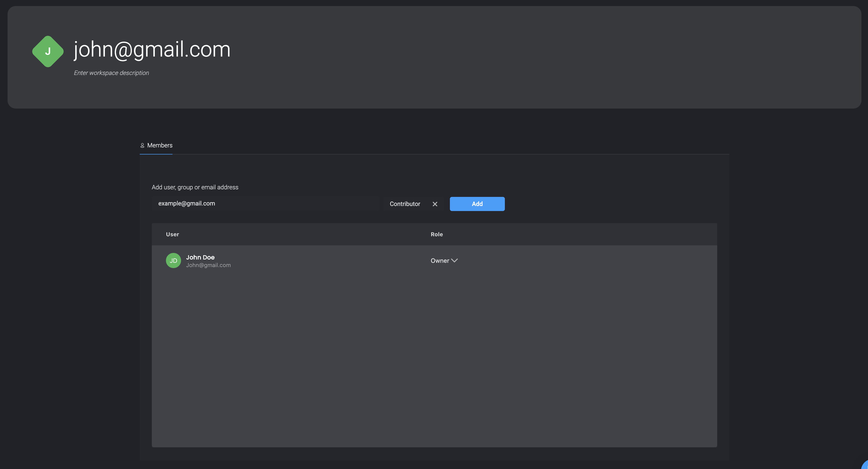
Task: Click the blue circle in the bottom corner
Action: (x=865, y=465)
